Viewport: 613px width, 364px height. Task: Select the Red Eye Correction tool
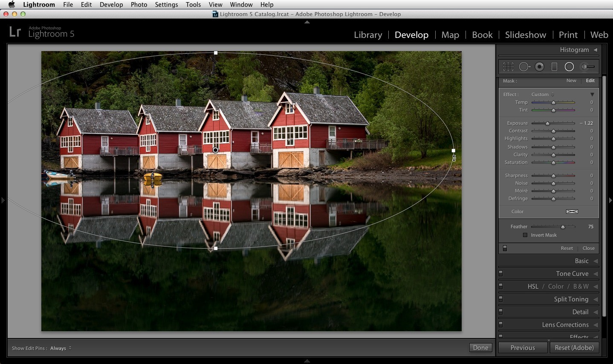pos(540,67)
